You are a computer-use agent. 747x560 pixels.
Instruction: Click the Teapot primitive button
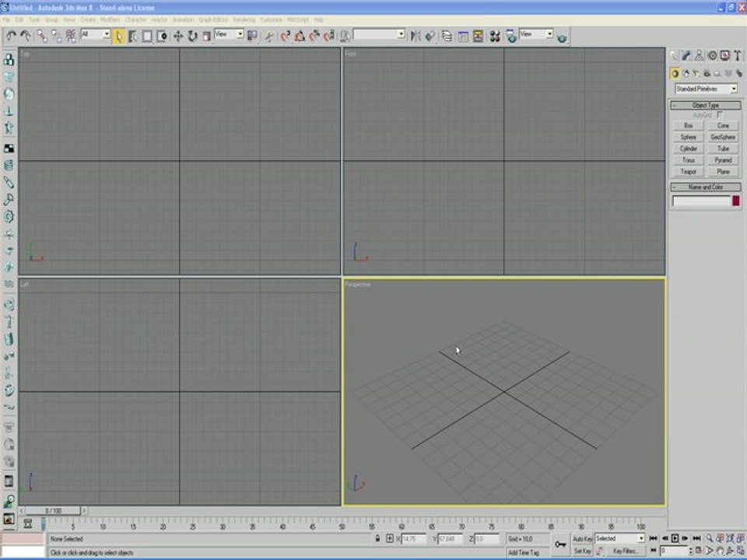pos(689,172)
